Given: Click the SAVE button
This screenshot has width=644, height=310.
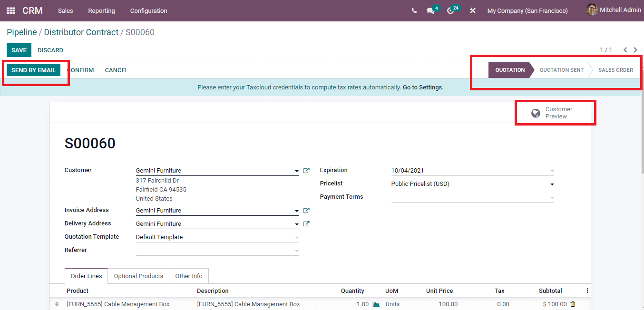Looking at the screenshot, I should tap(19, 50).
